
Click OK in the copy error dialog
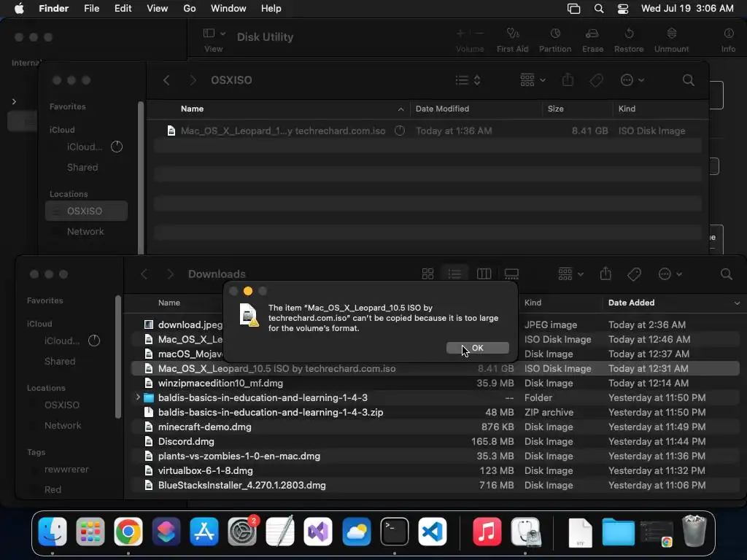click(x=477, y=348)
